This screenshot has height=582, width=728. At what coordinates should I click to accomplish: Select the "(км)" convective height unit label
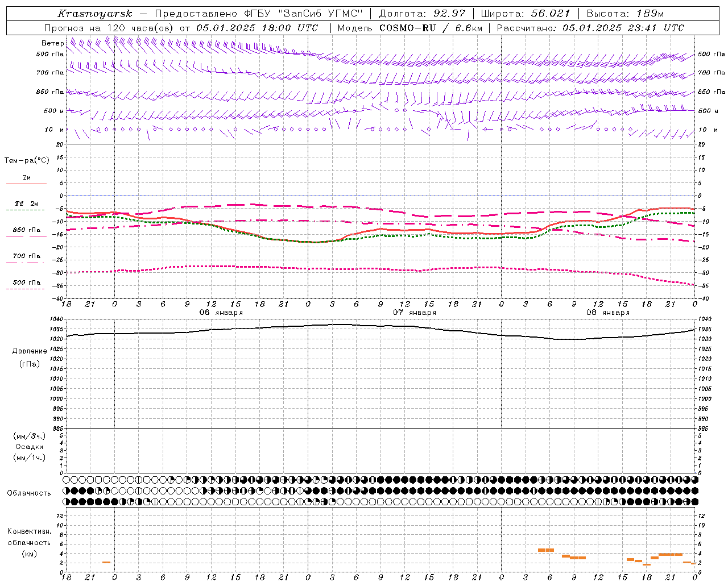point(30,554)
